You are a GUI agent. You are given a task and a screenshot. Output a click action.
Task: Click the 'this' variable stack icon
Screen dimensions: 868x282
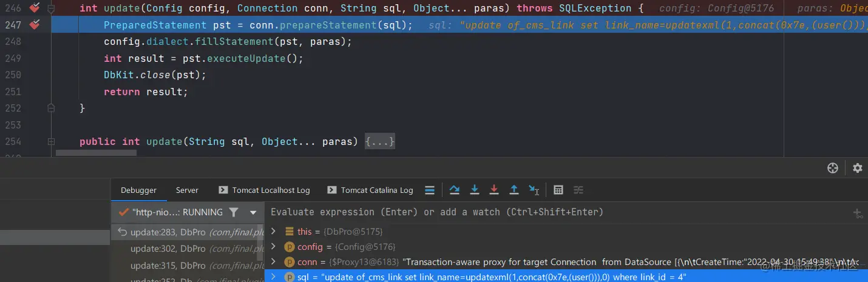tap(290, 232)
